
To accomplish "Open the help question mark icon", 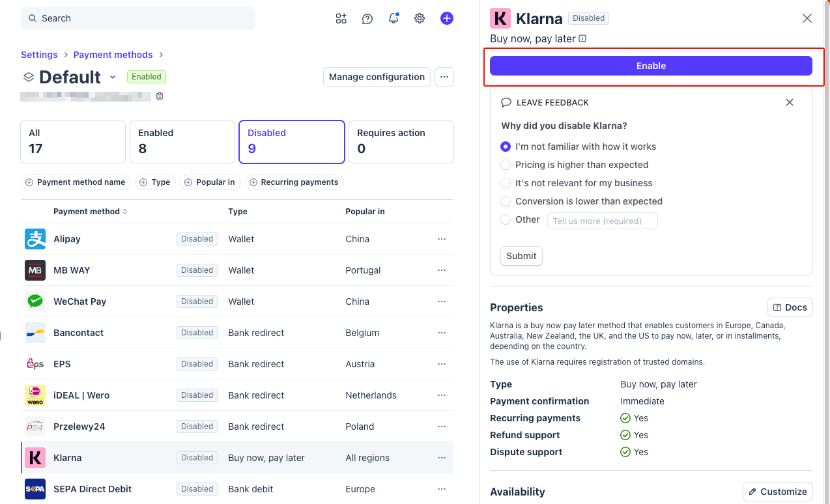I will (x=367, y=18).
